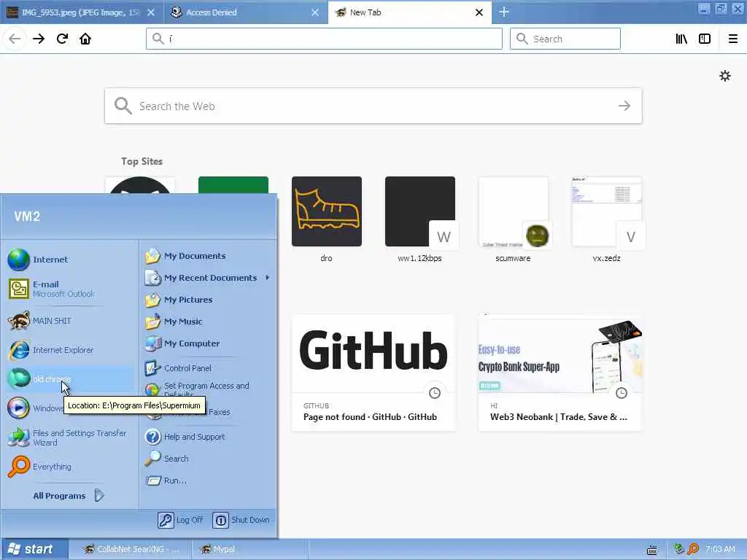The image size is (747, 560).
Task: Open on-screen keyboard tray icon
Action: point(652,550)
